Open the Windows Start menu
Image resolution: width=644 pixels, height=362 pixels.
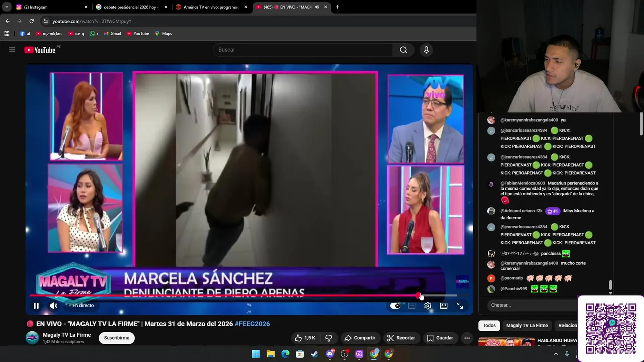tap(256, 354)
